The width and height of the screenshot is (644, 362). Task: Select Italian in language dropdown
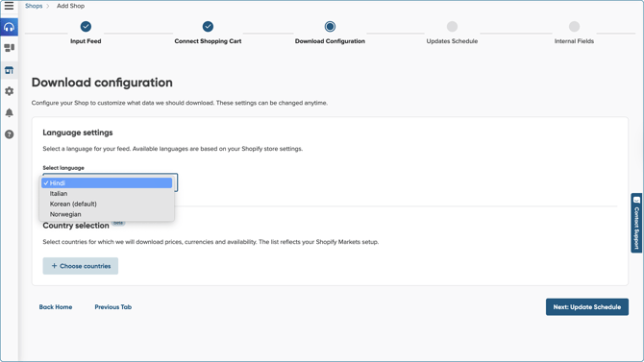[107, 193]
